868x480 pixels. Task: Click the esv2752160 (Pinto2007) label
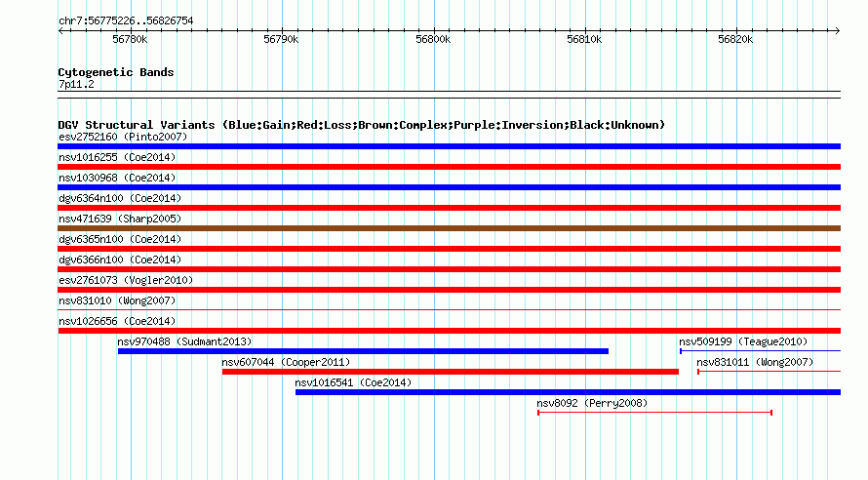[123, 137]
